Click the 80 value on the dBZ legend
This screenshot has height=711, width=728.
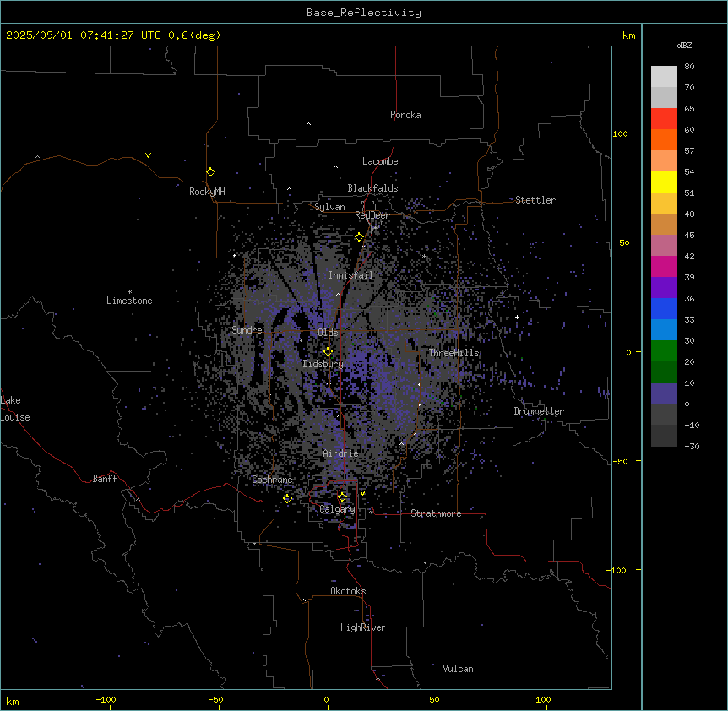click(x=689, y=67)
